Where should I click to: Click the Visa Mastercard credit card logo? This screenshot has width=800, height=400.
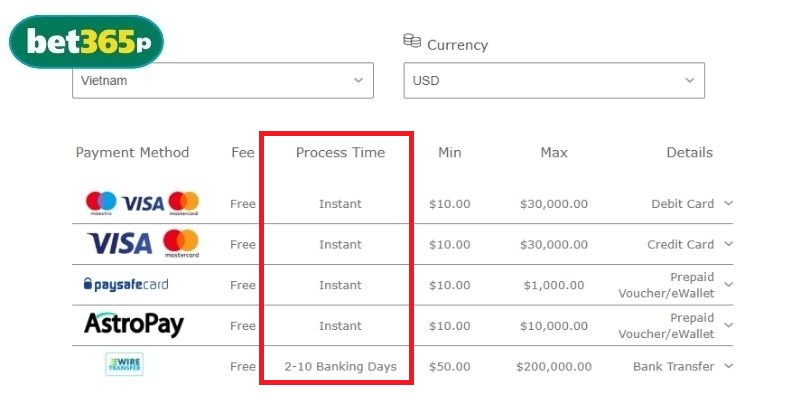click(x=142, y=243)
